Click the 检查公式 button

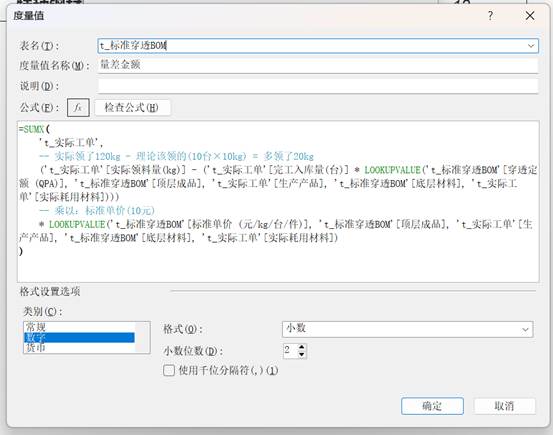[x=132, y=108]
